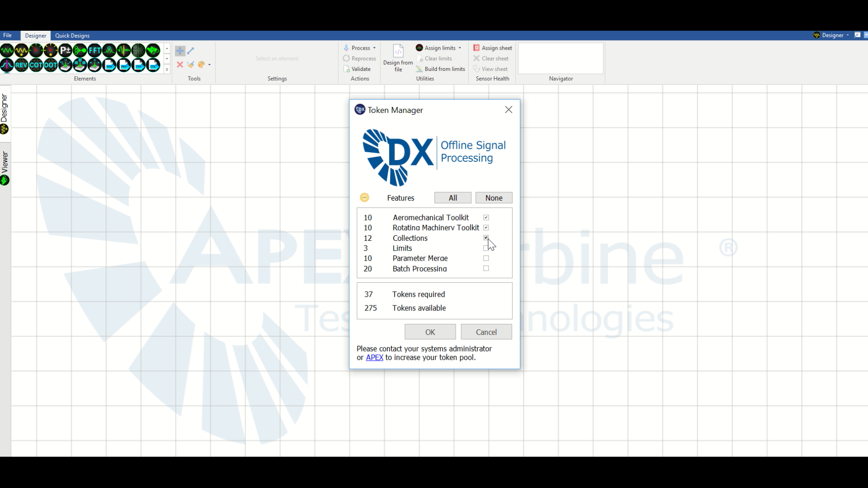Select the P± element icon
Viewport: 868px width, 488px height.
(x=65, y=50)
